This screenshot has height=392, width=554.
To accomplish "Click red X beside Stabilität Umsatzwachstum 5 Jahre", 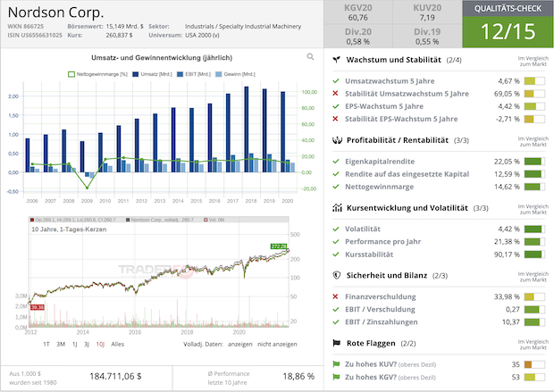I will click(336, 94).
